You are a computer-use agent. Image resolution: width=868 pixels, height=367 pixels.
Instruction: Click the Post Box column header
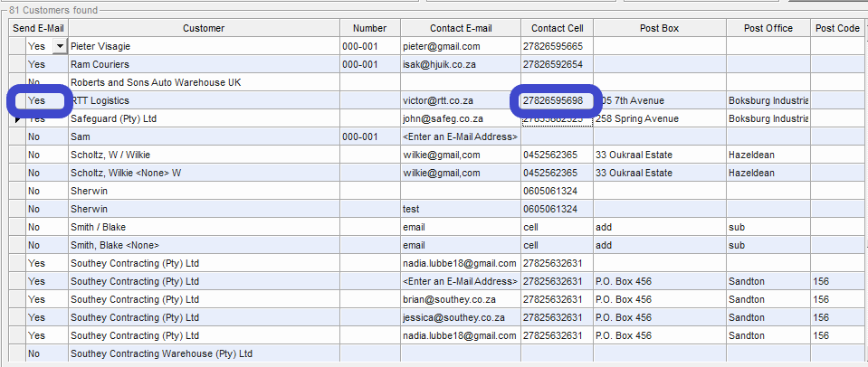click(x=659, y=28)
